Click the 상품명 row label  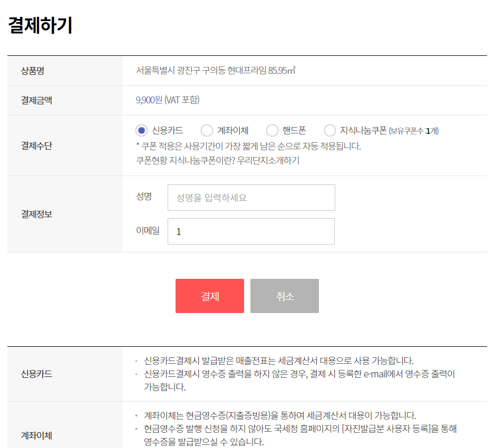[x=32, y=71]
